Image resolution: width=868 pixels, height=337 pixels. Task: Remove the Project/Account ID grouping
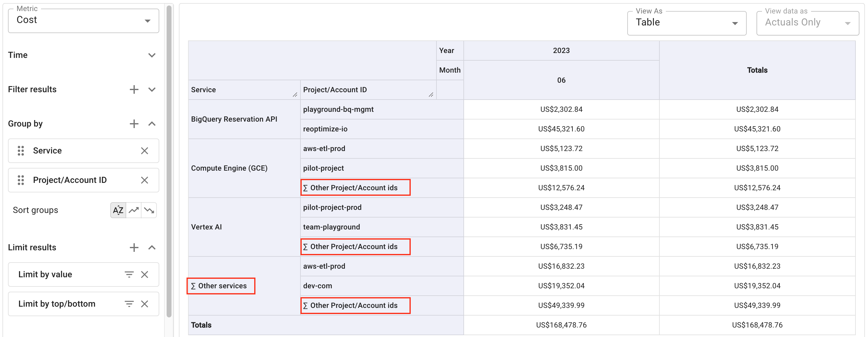point(145,180)
